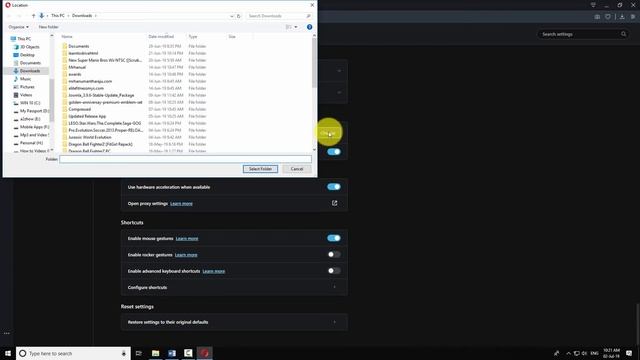
Task: Select the Updated Release App folder
Action: pos(87,116)
